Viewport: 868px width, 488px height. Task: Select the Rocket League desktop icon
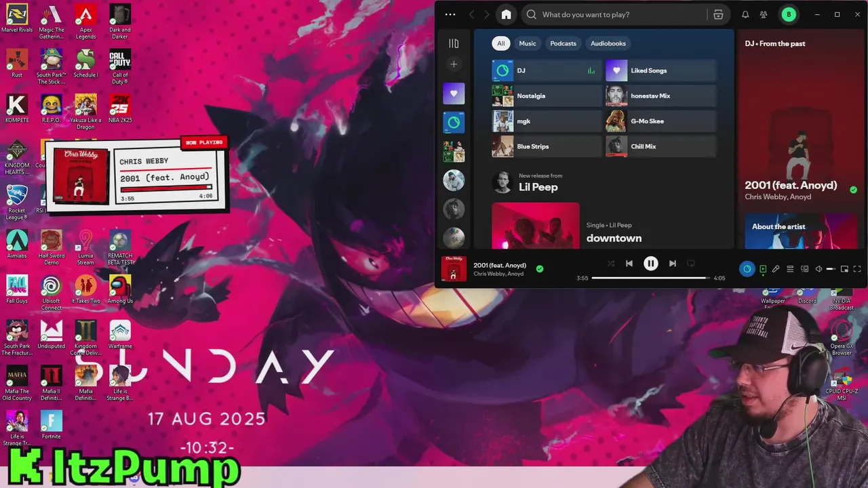[17, 202]
